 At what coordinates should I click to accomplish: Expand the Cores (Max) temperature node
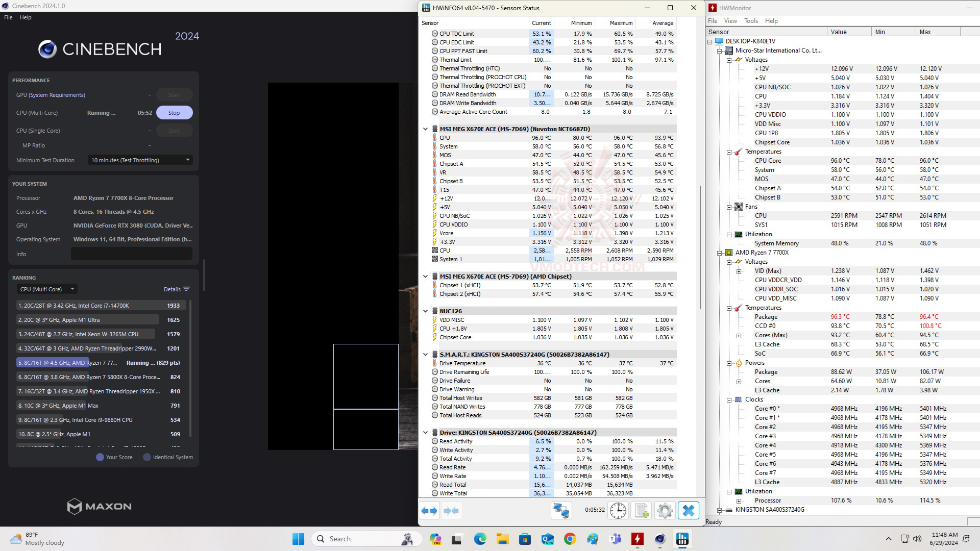coord(739,335)
